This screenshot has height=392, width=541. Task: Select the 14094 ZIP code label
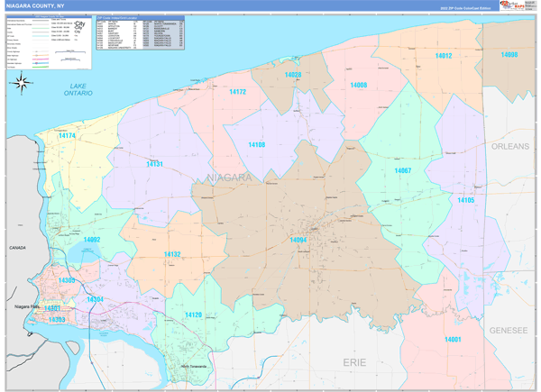(x=298, y=240)
